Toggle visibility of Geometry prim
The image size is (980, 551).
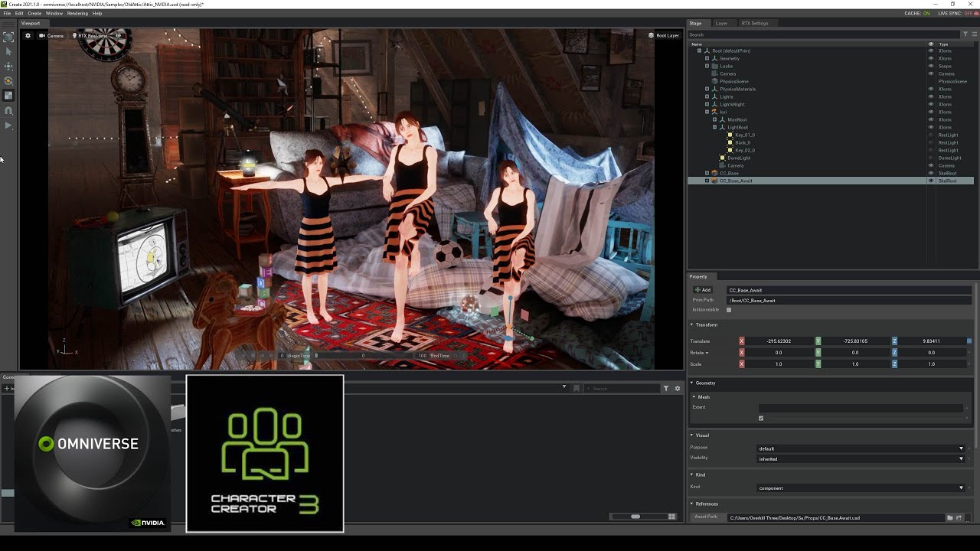931,58
